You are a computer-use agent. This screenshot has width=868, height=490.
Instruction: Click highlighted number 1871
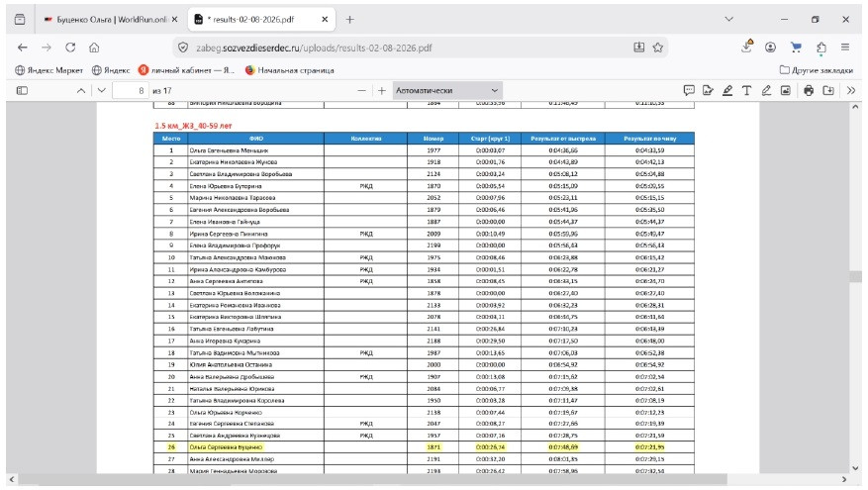pos(434,446)
